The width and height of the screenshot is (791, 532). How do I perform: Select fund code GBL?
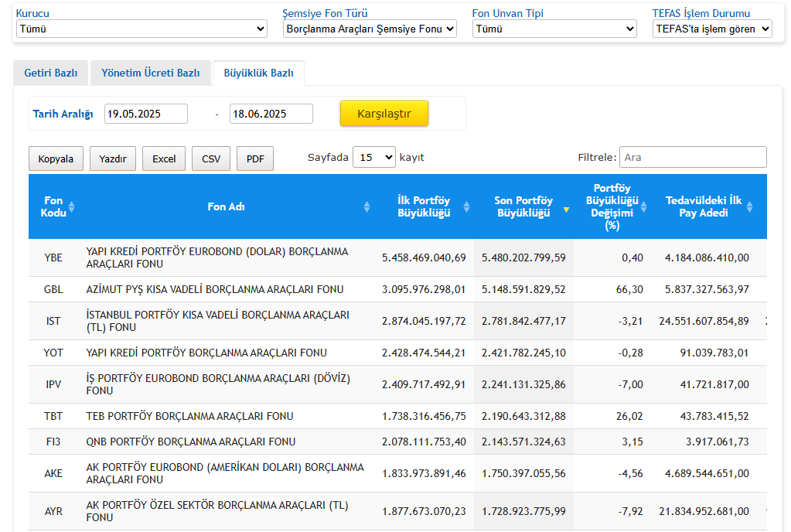[53, 289]
